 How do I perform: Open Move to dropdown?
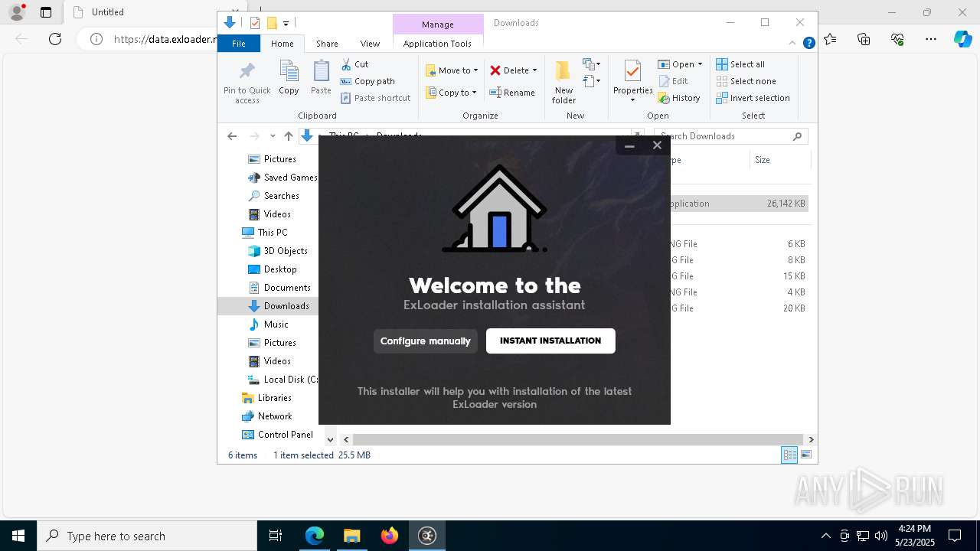coord(452,70)
